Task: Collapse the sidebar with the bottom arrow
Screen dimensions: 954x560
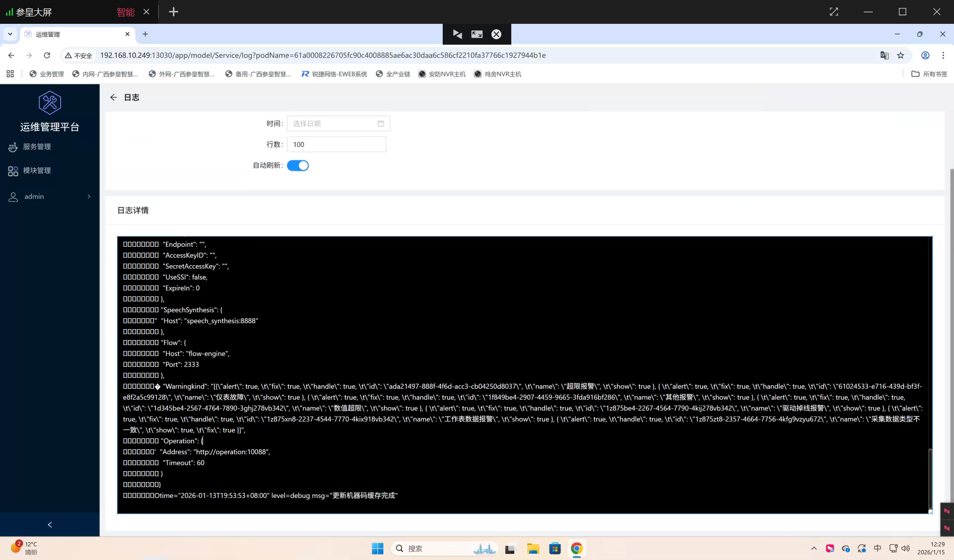Action: click(50, 525)
